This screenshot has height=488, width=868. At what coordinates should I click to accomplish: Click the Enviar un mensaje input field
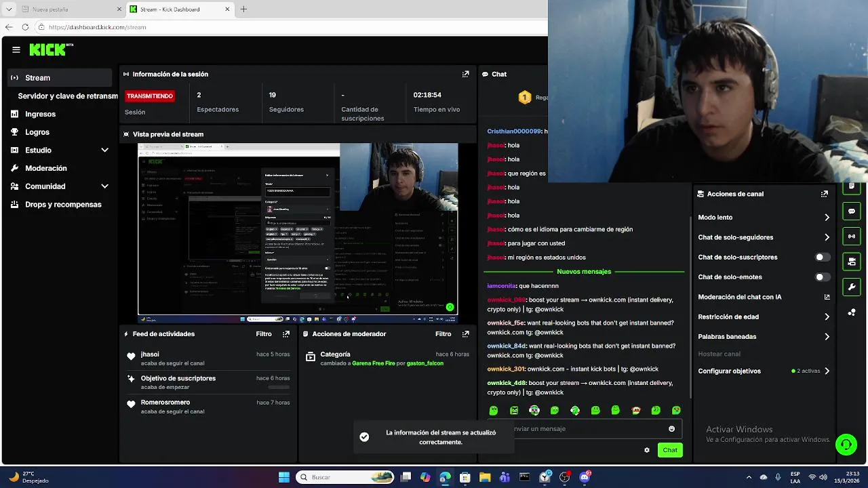coord(585,429)
